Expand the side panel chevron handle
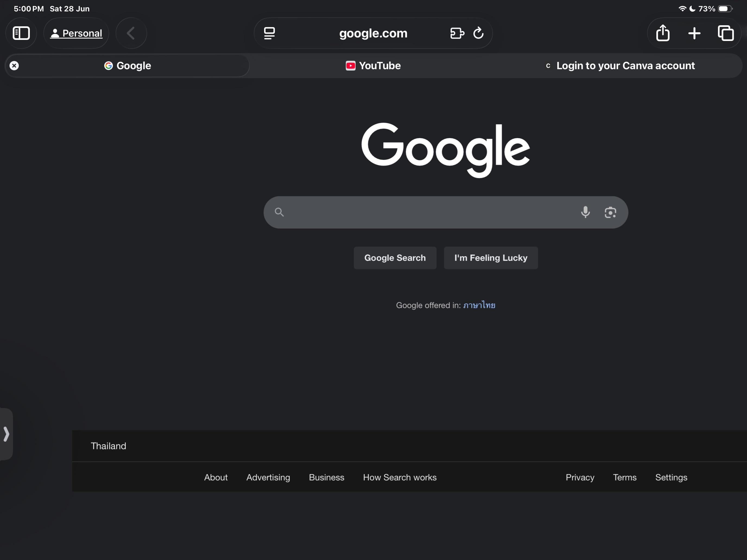 (6, 434)
